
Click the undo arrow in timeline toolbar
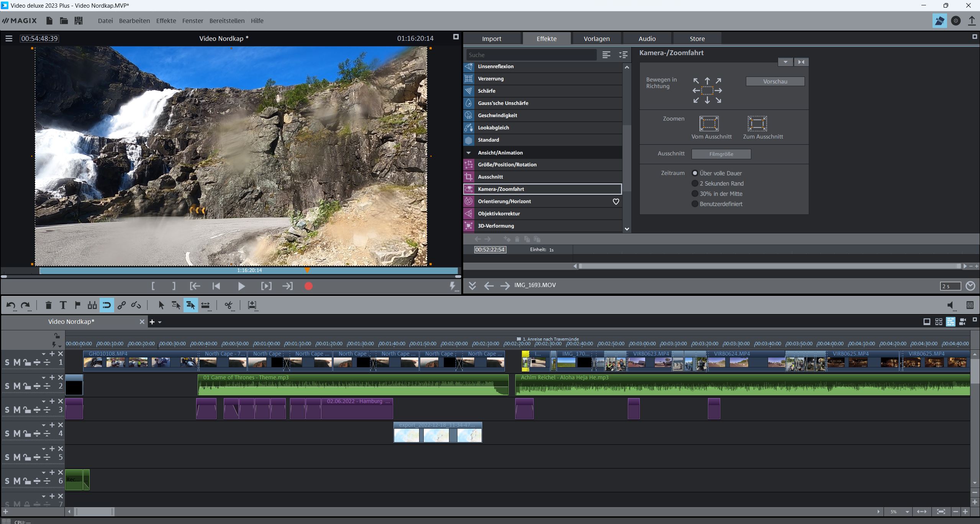11,305
